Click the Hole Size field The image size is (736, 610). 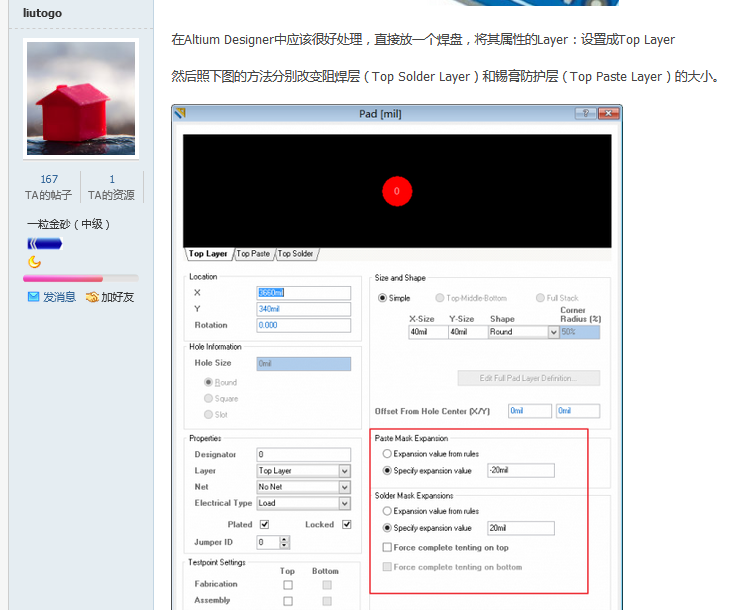pos(304,364)
